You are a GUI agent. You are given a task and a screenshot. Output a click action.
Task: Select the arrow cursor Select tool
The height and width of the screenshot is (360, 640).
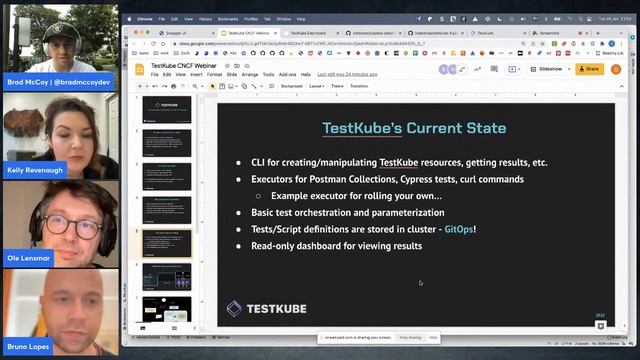click(x=212, y=86)
